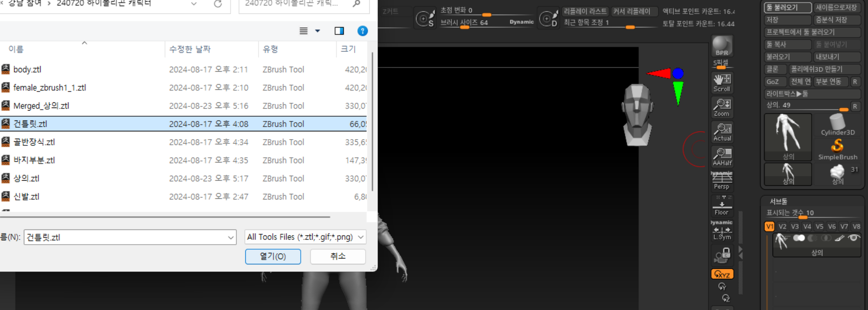Click the list view layout icon
The width and height of the screenshot is (868, 310).
[x=304, y=31]
